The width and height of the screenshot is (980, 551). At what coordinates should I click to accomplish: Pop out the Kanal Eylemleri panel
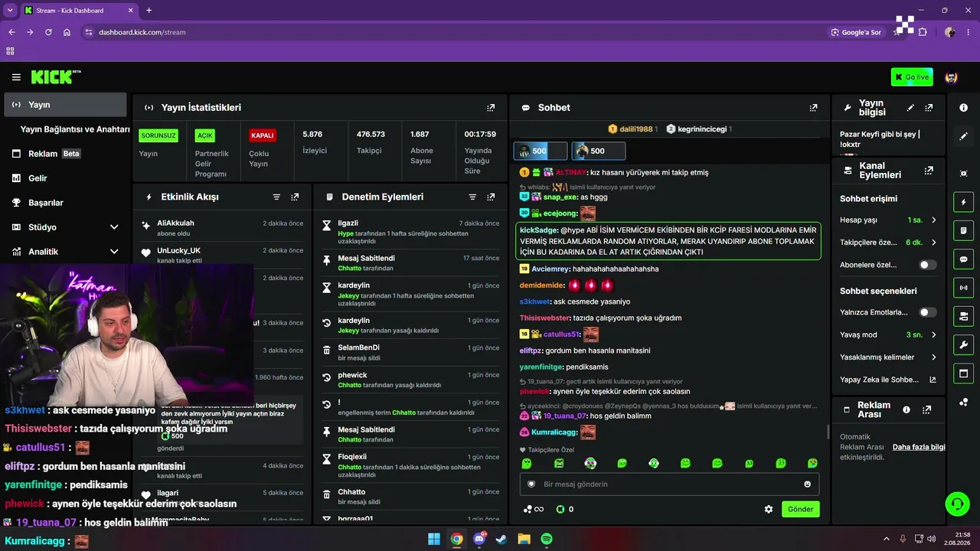coord(929,171)
